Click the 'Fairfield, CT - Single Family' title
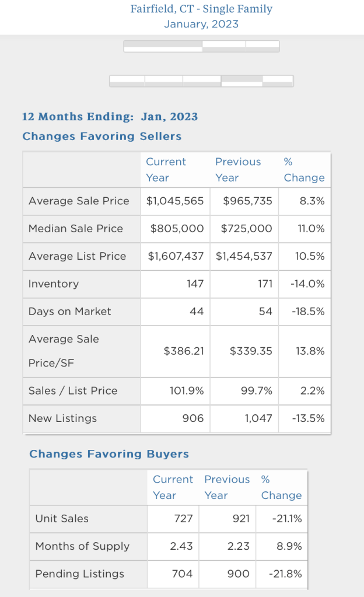 point(201,9)
